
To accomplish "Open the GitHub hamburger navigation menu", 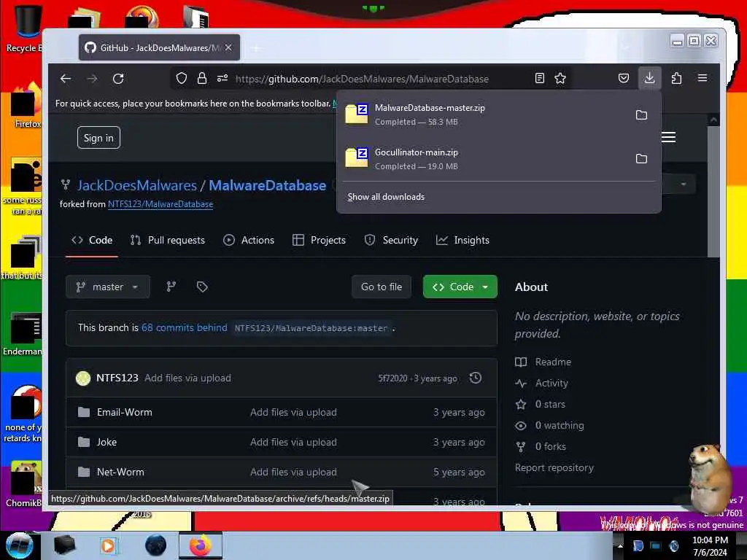I will [x=668, y=137].
